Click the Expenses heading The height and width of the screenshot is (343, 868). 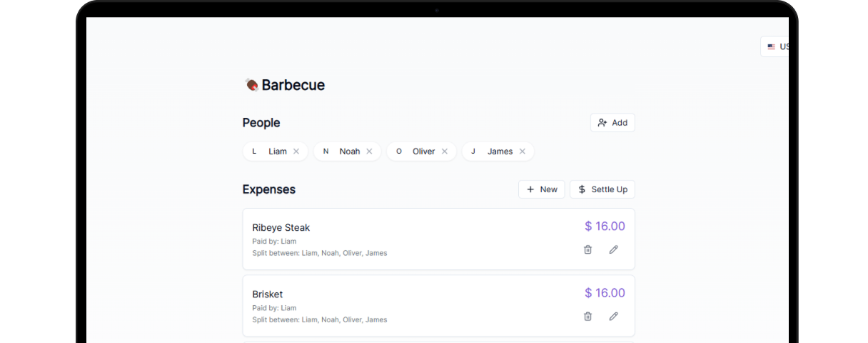(269, 189)
